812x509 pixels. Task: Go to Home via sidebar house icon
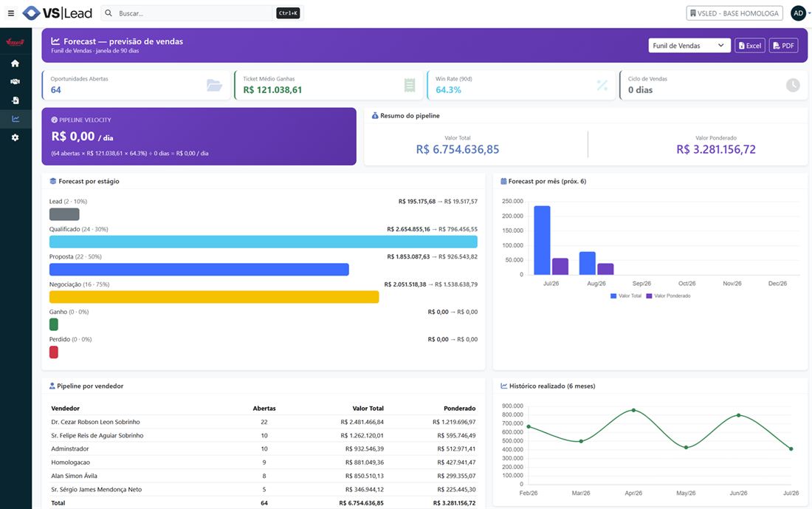tap(15, 64)
